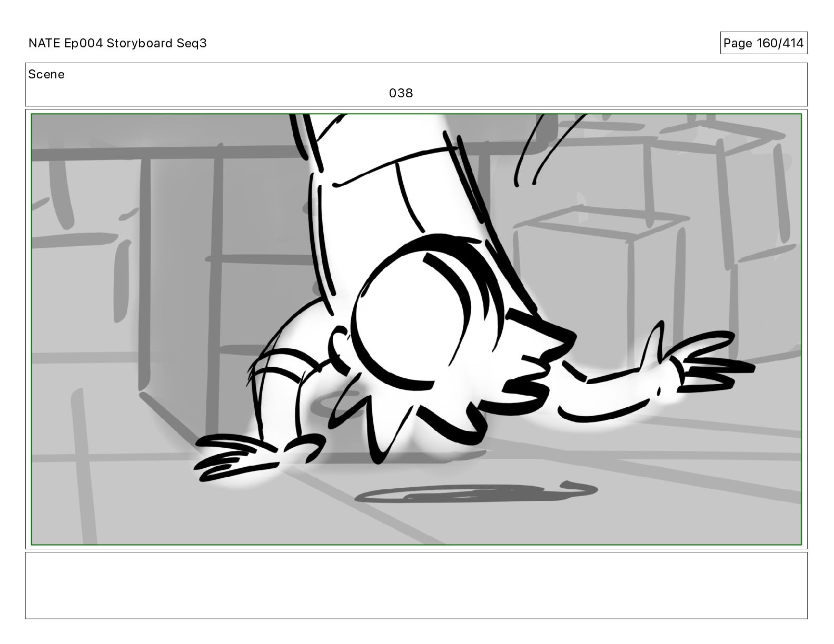The height and width of the screenshot is (644, 834).
Task: Click the empty notes box below panel
Action: pyautogui.click(x=416, y=585)
